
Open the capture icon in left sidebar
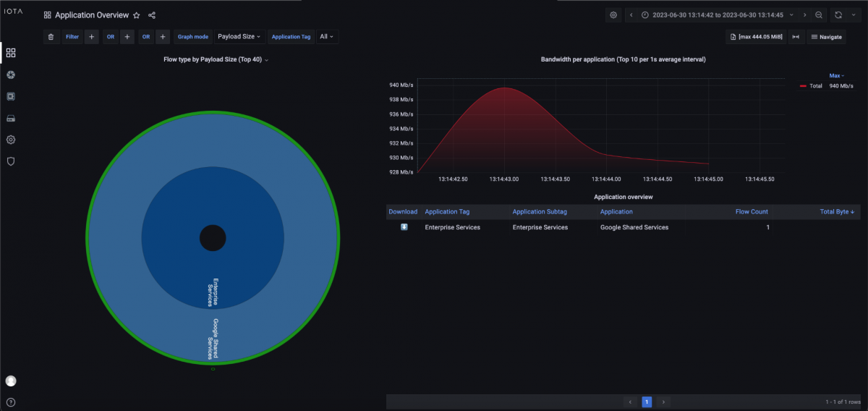click(11, 75)
